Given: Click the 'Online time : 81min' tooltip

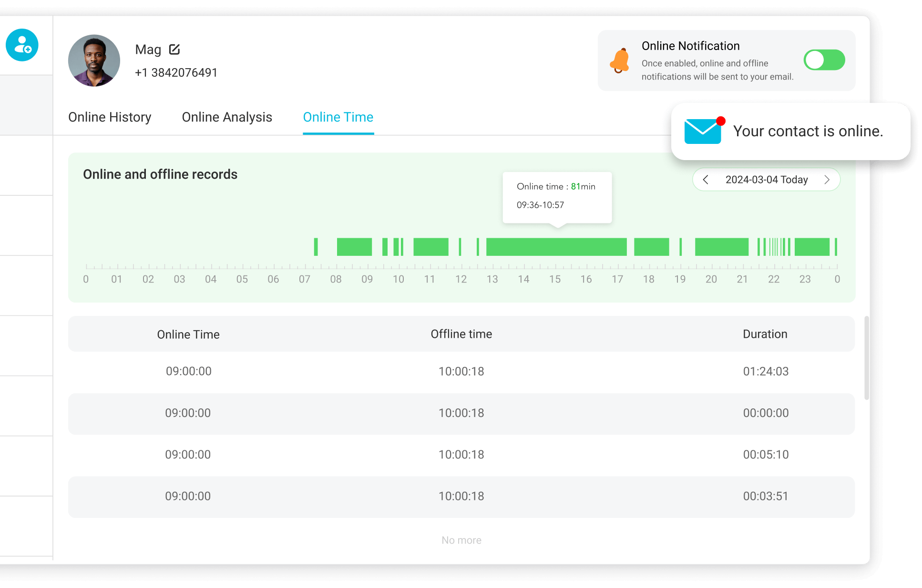Looking at the screenshot, I should [557, 197].
